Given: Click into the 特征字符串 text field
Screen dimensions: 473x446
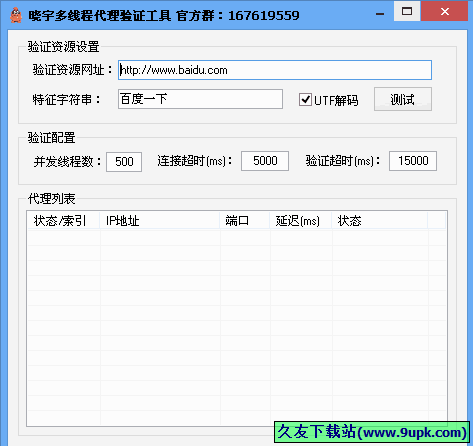Looking at the screenshot, I should pyautogui.click(x=200, y=99).
